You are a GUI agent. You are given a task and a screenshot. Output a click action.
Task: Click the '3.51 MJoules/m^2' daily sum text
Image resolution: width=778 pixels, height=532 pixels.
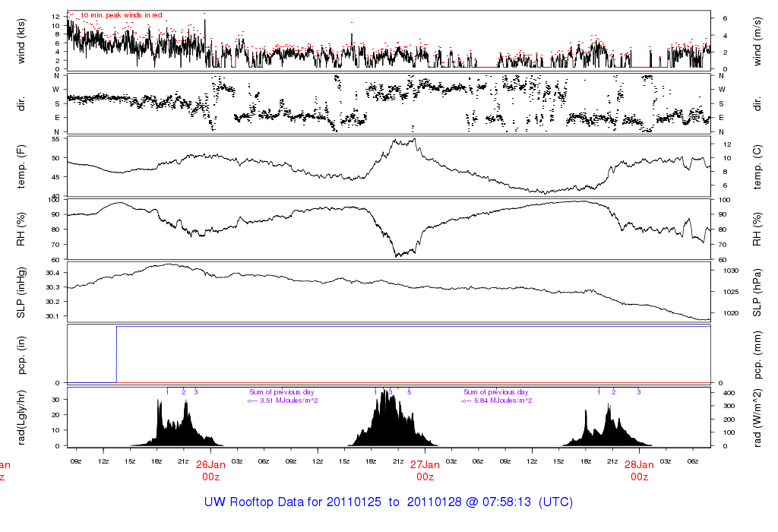[289, 401]
